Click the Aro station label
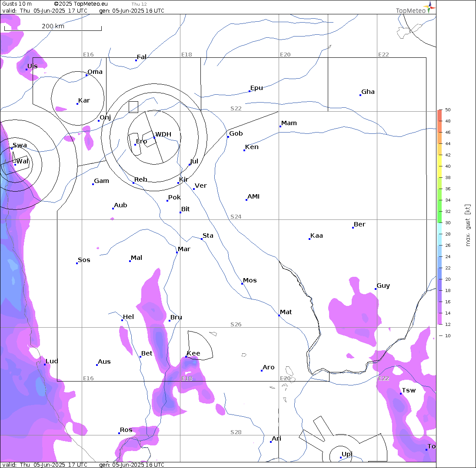476x468 pixels. pos(269,367)
